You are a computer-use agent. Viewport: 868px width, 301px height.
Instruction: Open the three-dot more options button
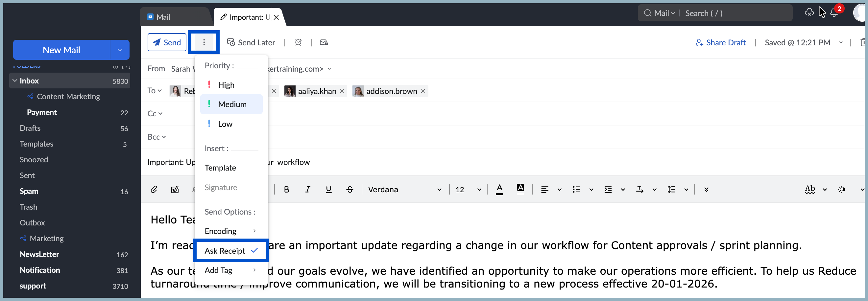(204, 42)
